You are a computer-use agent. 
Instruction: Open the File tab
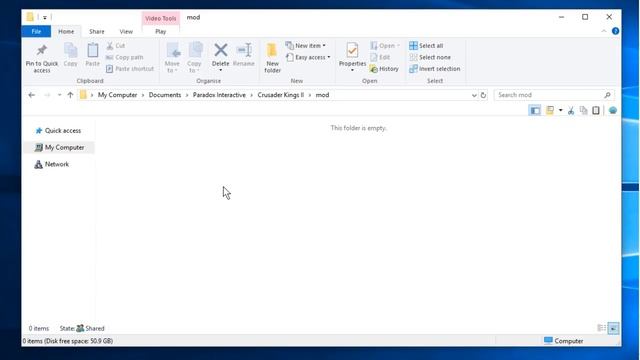(36, 31)
